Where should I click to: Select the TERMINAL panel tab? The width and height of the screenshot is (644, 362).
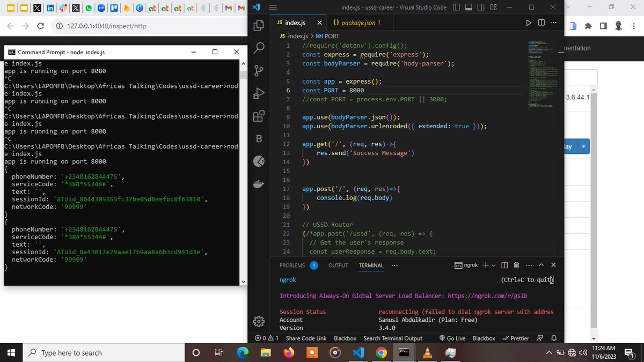click(371, 265)
